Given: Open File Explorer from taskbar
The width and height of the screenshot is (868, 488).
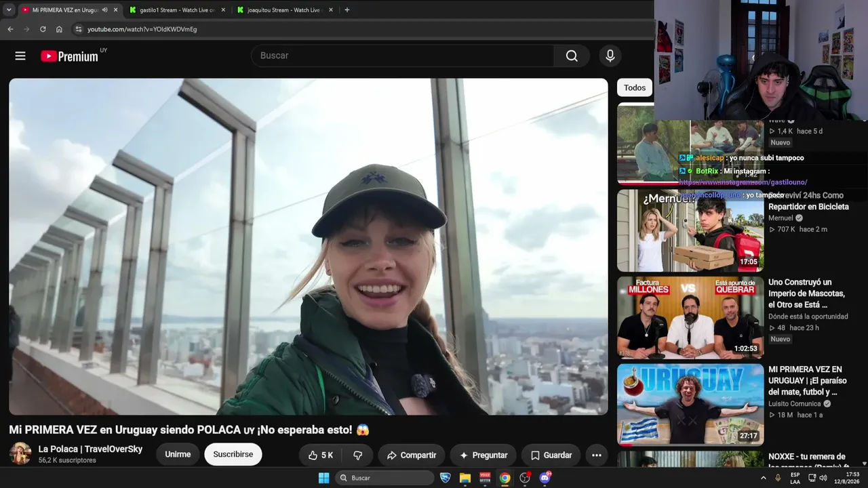Looking at the screenshot, I should [x=465, y=478].
